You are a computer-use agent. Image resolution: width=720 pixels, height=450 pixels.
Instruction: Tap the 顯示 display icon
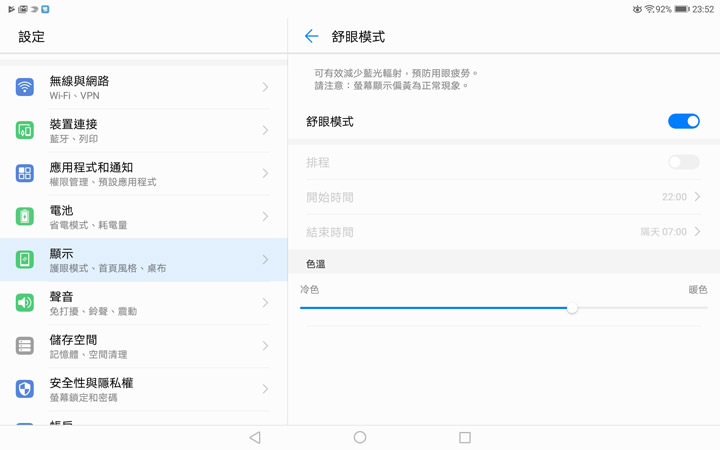pyautogui.click(x=25, y=259)
